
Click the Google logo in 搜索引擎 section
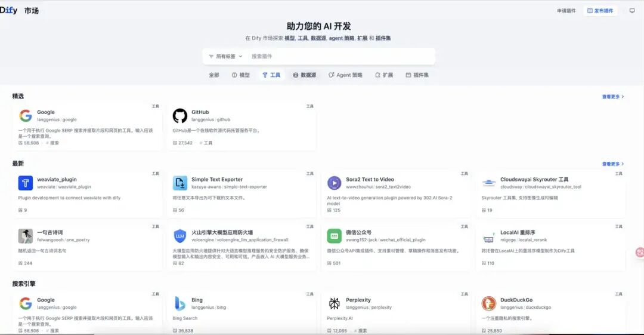(26, 303)
